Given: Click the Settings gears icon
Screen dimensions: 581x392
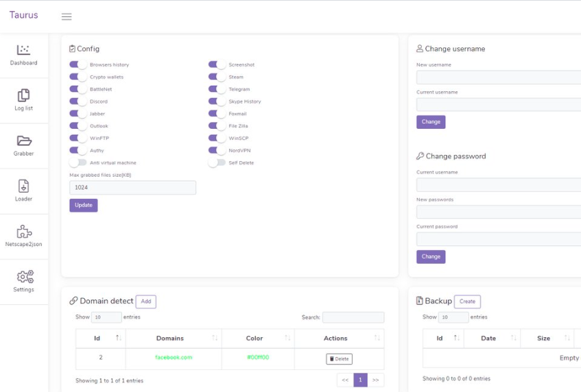Looking at the screenshot, I should click(24, 277).
